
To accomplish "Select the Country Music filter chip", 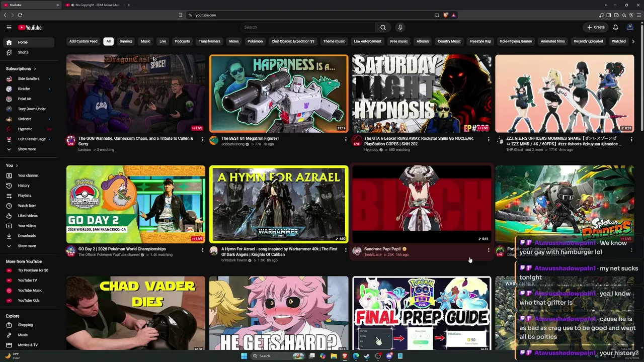I will pos(449,41).
